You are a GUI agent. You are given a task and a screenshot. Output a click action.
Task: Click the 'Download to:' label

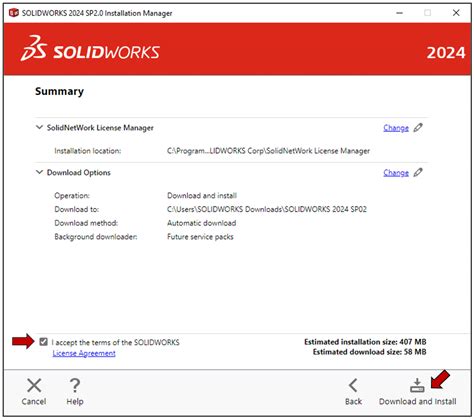click(77, 209)
